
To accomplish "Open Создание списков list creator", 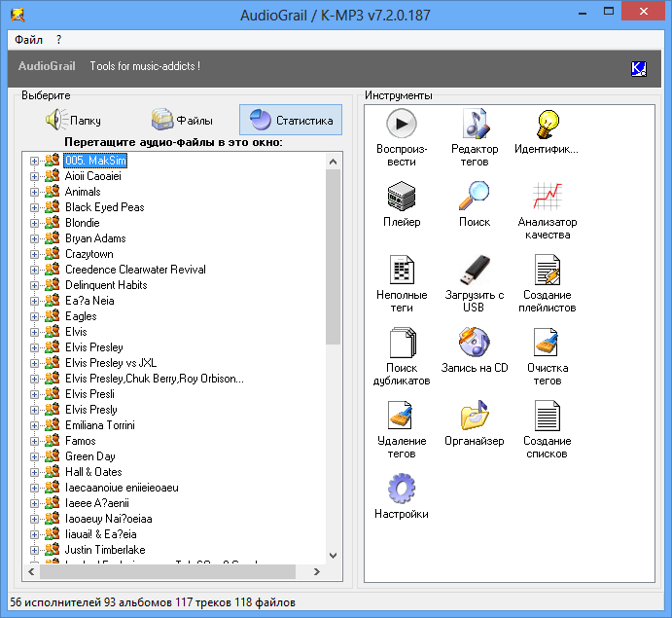I will point(548,429).
